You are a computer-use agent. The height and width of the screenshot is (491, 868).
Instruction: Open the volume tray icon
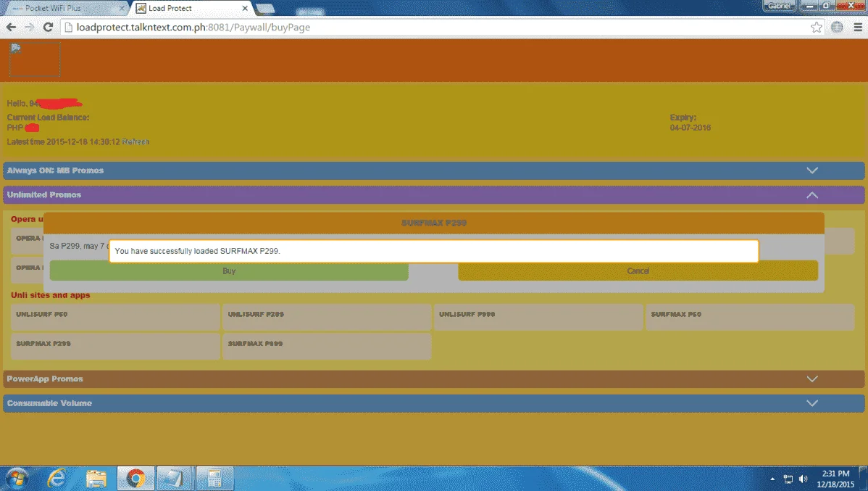pyautogui.click(x=804, y=479)
